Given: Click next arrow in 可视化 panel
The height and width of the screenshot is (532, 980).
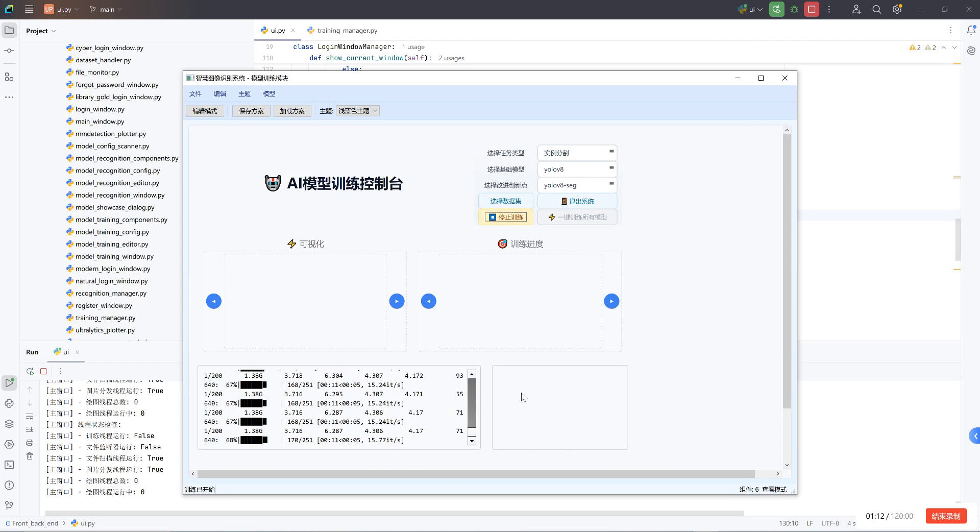Looking at the screenshot, I should pos(397,301).
